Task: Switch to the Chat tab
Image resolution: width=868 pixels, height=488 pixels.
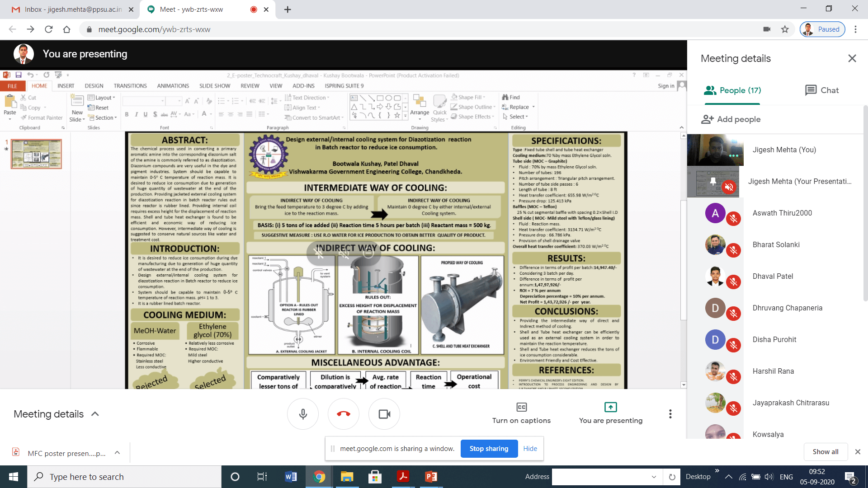Action: (821, 90)
